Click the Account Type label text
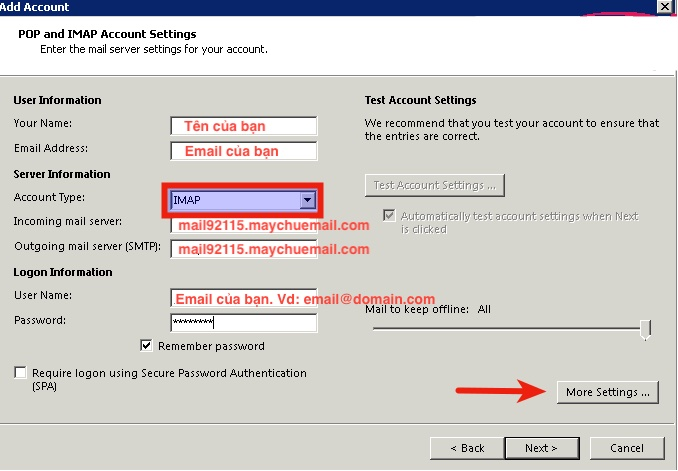The width and height of the screenshot is (678, 471). (x=49, y=198)
